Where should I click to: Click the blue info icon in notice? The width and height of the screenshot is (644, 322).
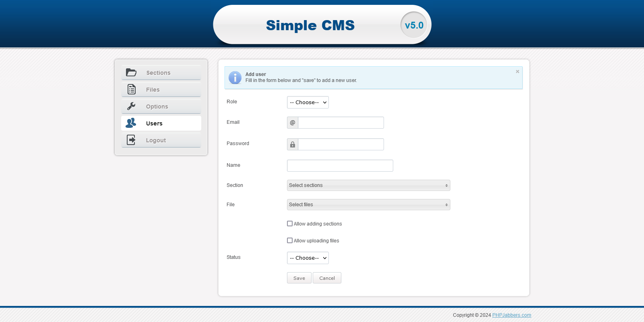(235, 78)
